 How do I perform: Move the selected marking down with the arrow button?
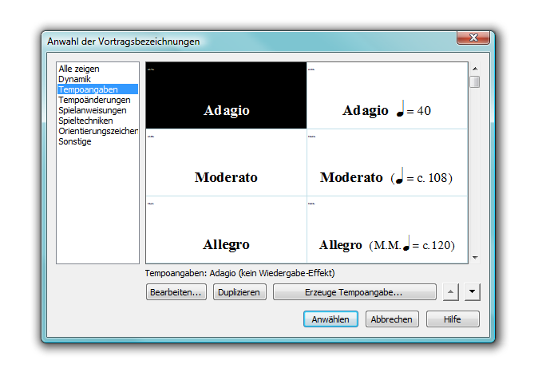[472, 292]
